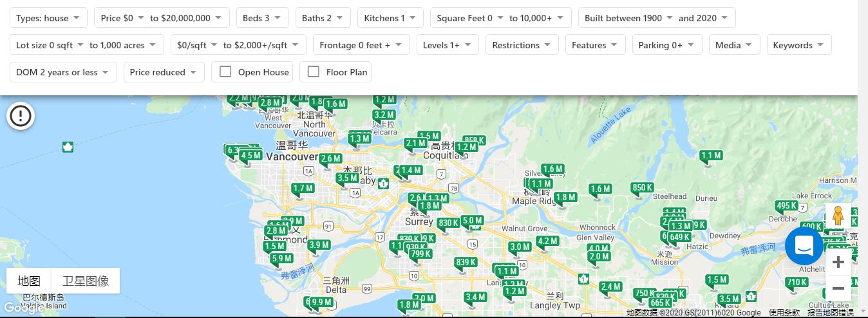
Task: Select the 4.2 M listing marker
Action: tap(547, 241)
